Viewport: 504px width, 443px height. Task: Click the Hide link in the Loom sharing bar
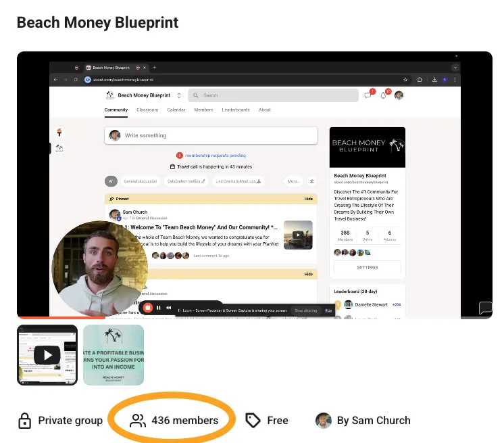[328, 310]
